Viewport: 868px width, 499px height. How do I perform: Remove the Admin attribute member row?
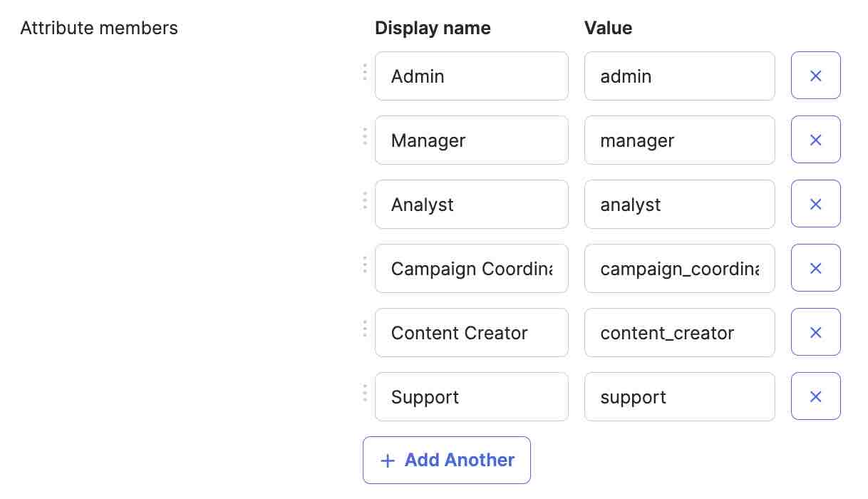point(815,76)
